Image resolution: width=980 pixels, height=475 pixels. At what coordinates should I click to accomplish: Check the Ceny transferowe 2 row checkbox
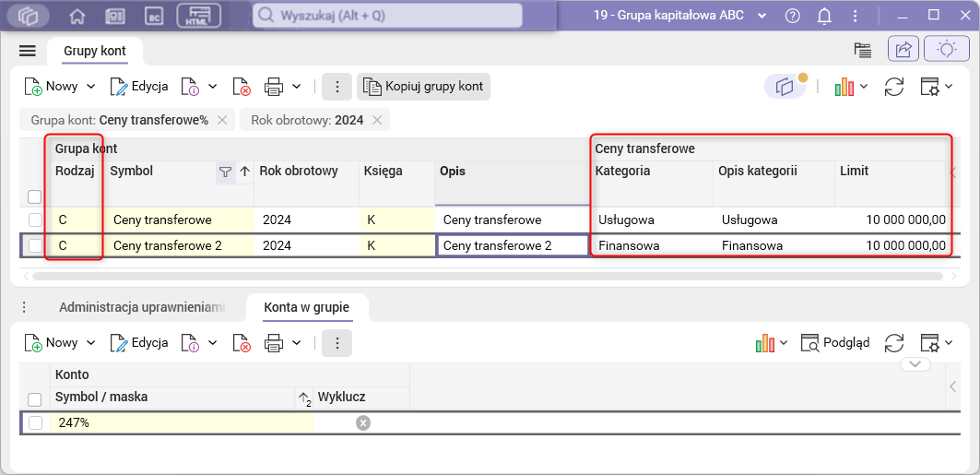(x=35, y=246)
